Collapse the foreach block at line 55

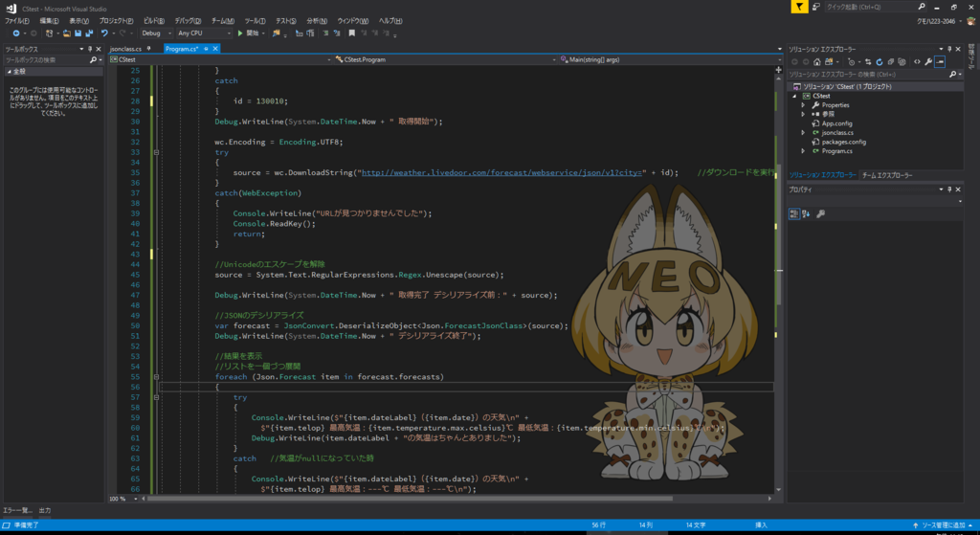pyautogui.click(x=156, y=377)
